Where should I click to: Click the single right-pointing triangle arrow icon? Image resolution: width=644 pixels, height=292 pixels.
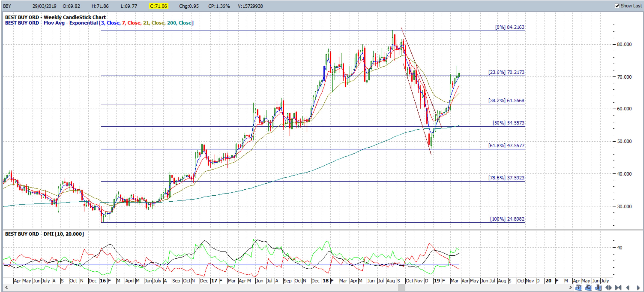(x=639, y=288)
